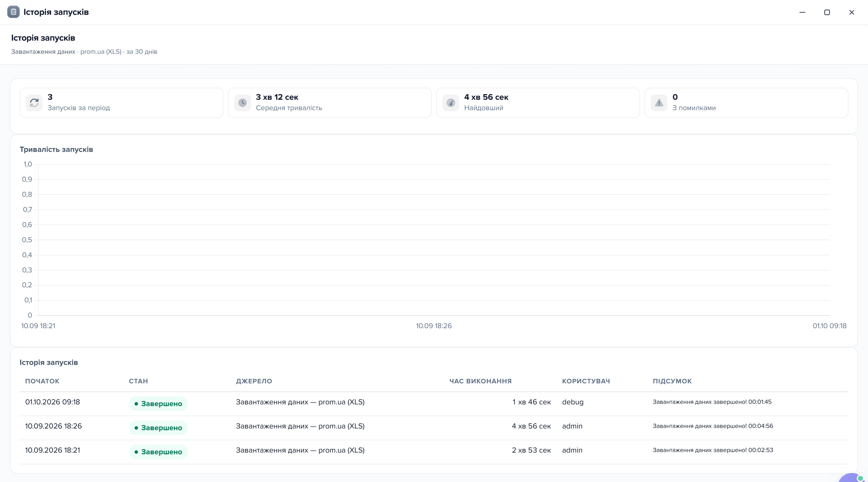Image resolution: width=868 pixels, height=482 pixels.
Task: Click the duration 4 хв 56 сек in the table
Action: (531, 426)
